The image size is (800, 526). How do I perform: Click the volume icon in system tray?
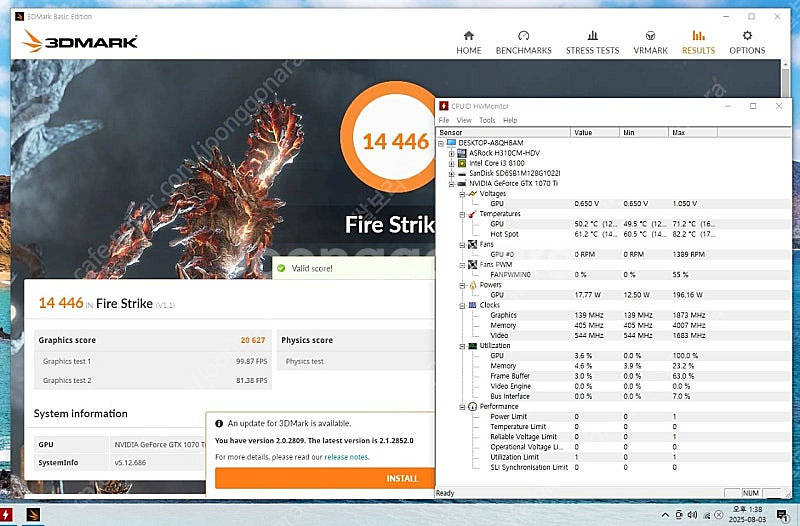point(692,515)
